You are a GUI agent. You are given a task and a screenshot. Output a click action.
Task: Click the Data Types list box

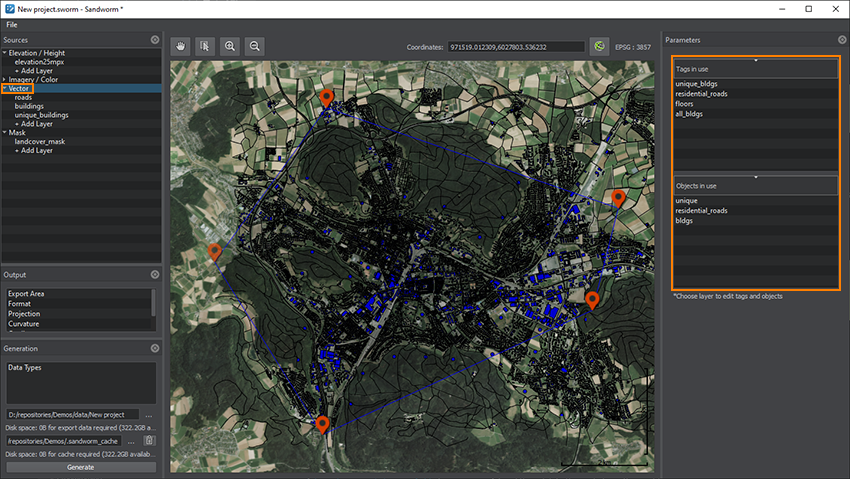tap(81, 383)
